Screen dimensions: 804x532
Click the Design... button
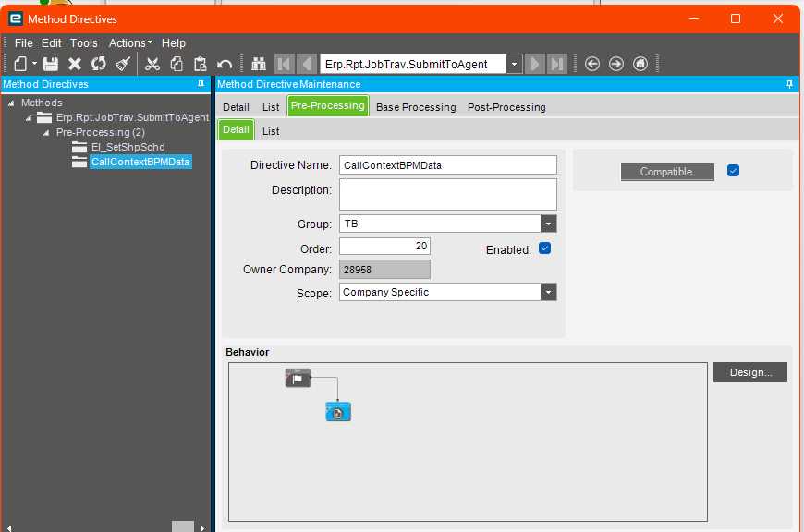coord(750,372)
